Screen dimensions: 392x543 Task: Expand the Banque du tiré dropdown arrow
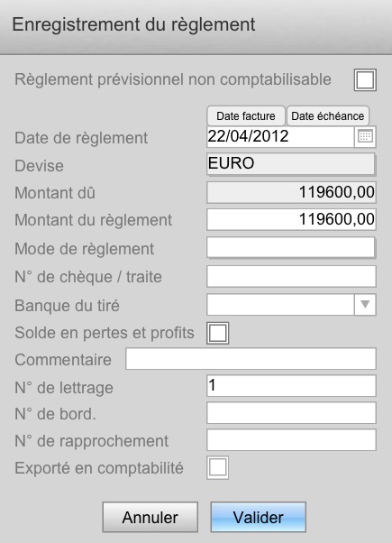point(365,305)
